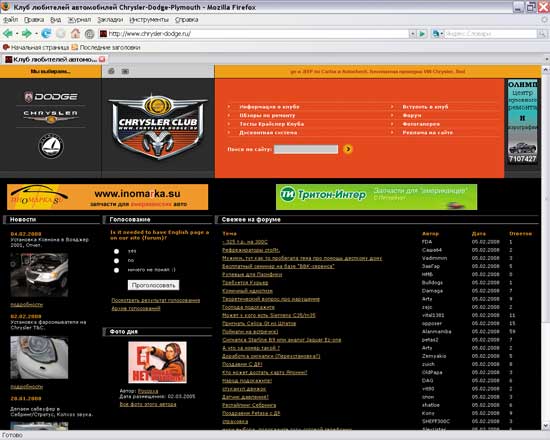Open the tab list dropdown arrow
550x440 pixels.
pos(546,59)
